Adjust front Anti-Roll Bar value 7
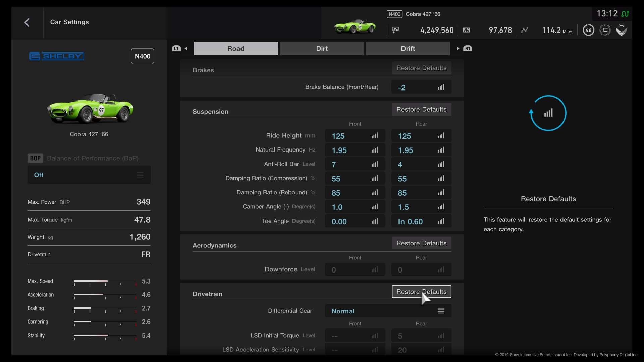This screenshot has width=644, height=362. [355, 164]
